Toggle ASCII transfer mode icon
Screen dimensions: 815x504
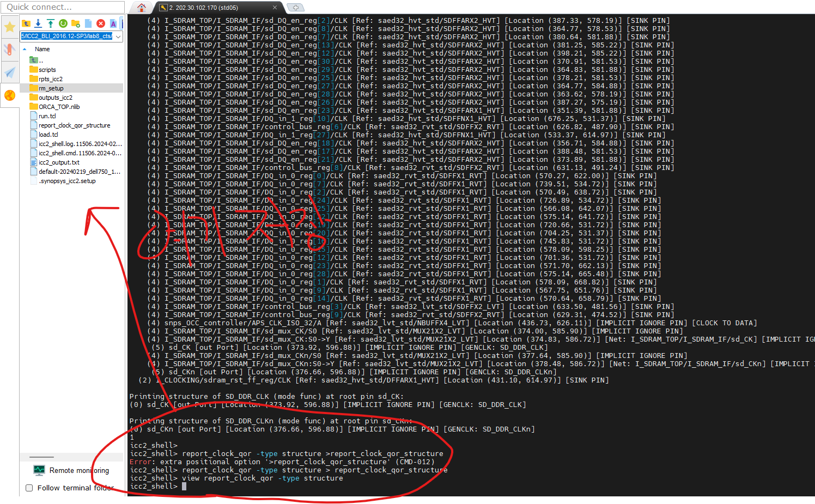[113, 23]
